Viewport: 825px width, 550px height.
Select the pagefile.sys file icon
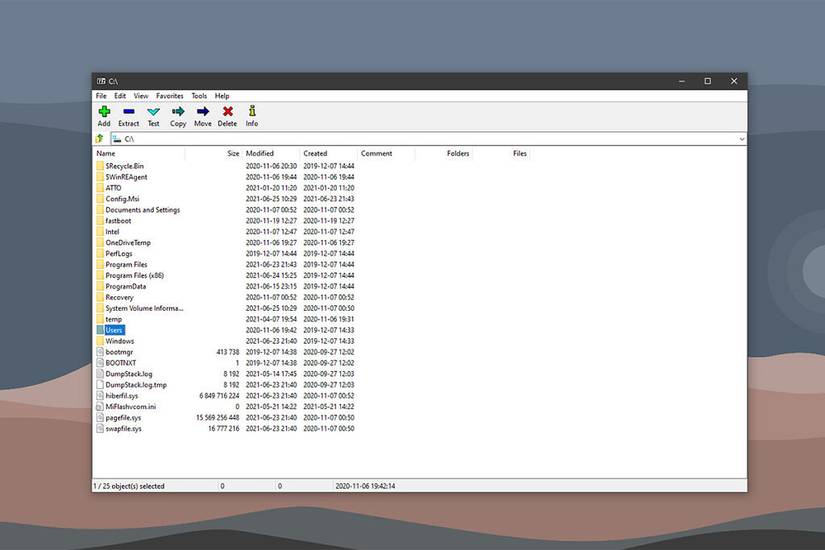100,417
